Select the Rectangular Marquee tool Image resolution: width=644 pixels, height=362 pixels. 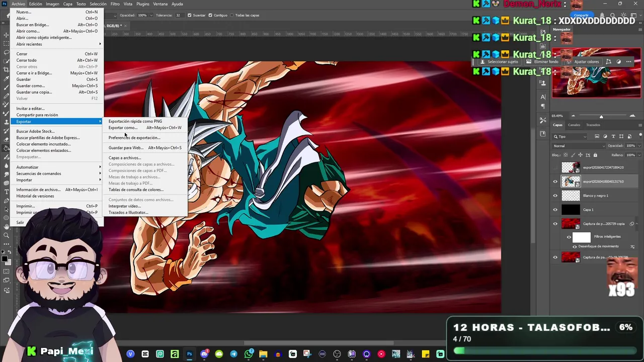[x=6, y=44]
